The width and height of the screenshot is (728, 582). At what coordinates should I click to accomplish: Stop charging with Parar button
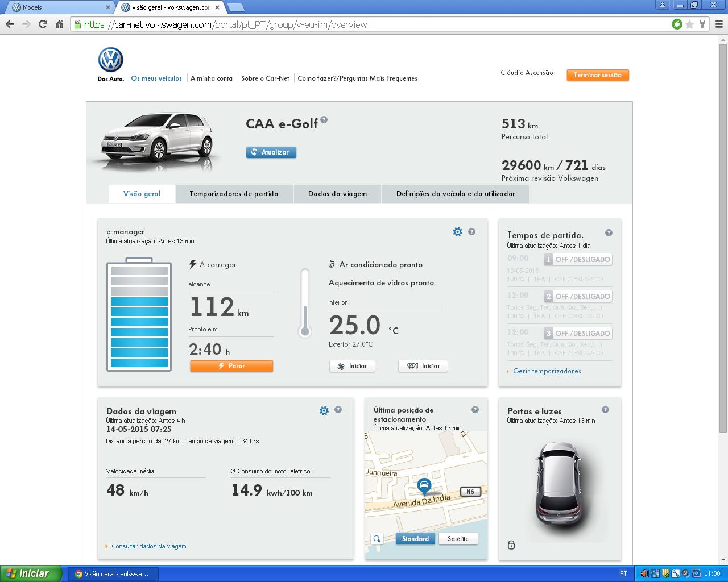pos(231,366)
